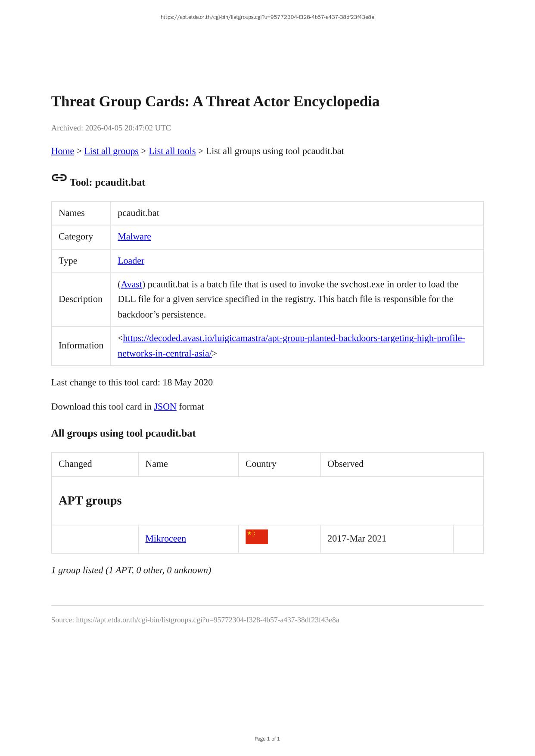Open the List all tools breadcrumb
The height and width of the screenshot is (756, 535).
click(x=172, y=151)
